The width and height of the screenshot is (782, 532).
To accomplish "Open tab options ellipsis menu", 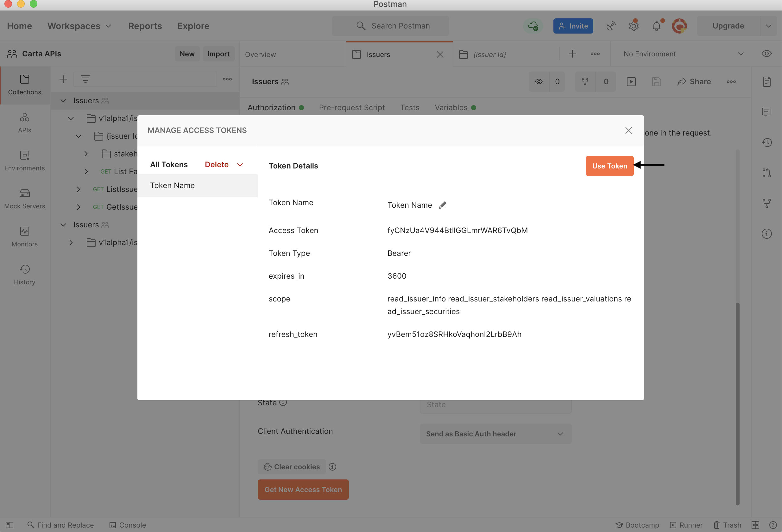I will (x=595, y=54).
